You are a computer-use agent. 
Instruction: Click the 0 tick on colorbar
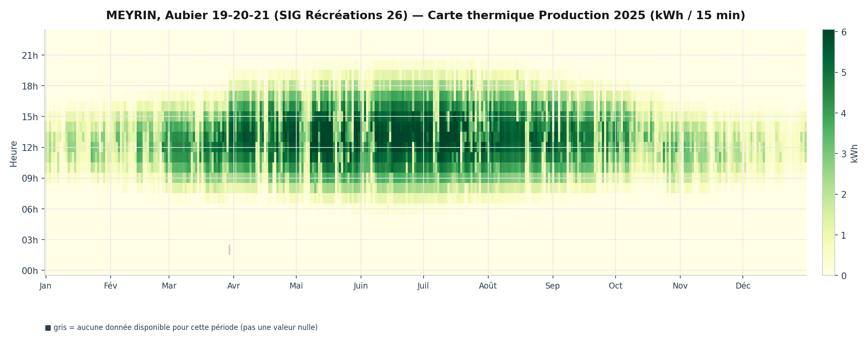tap(843, 276)
